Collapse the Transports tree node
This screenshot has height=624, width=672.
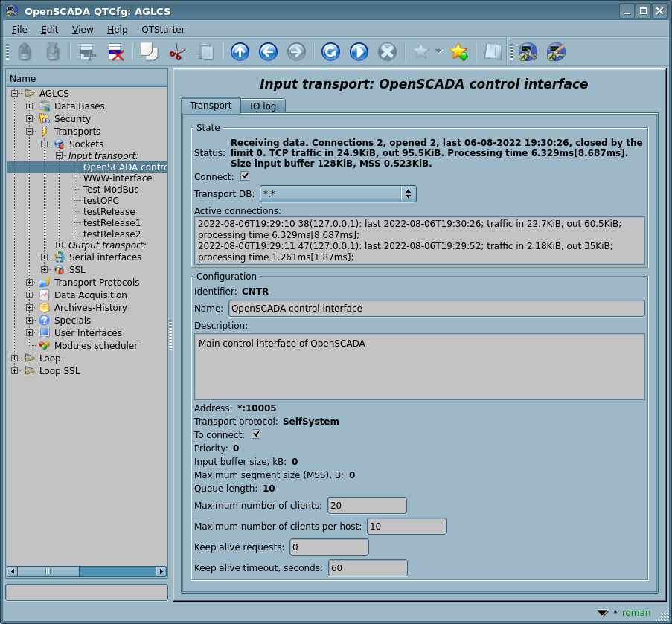pos(29,131)
